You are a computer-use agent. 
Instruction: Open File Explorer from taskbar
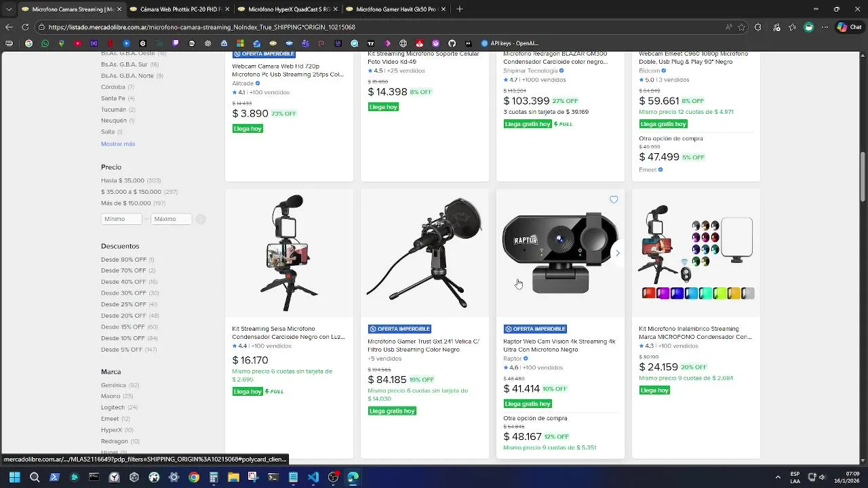233,477
